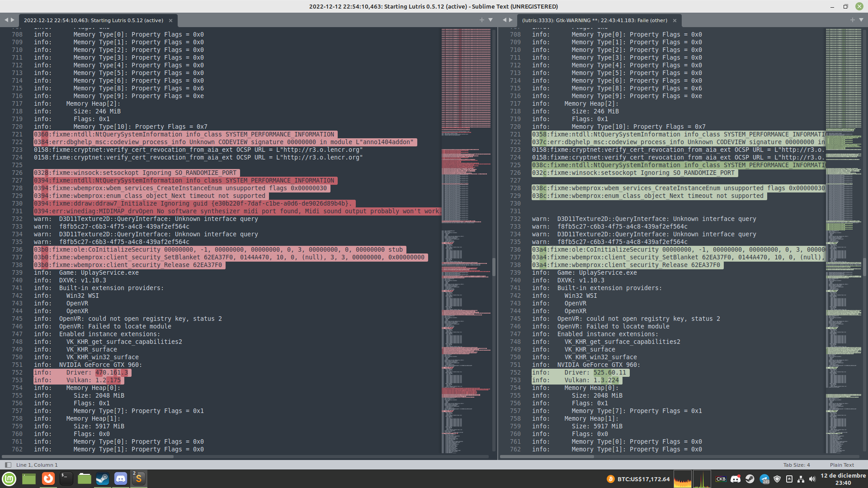
Task: Click the CPU usage graph applet
Action: [683, 479]
